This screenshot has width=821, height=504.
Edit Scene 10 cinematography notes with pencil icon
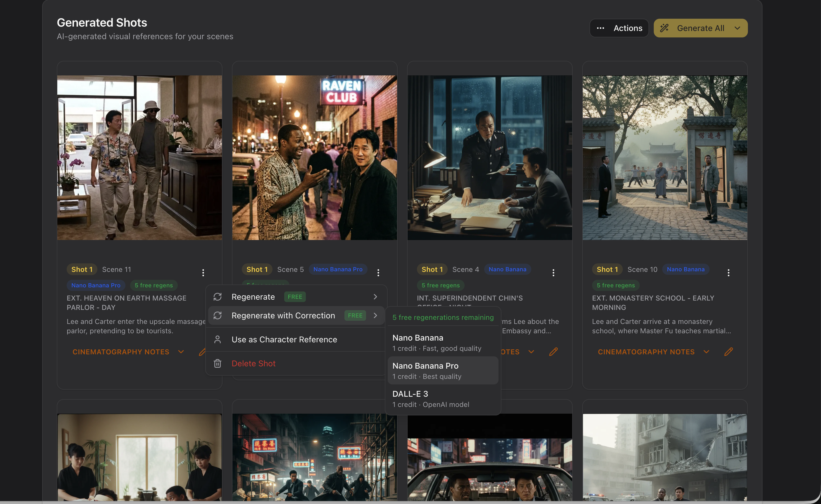(x=728, y=352)
